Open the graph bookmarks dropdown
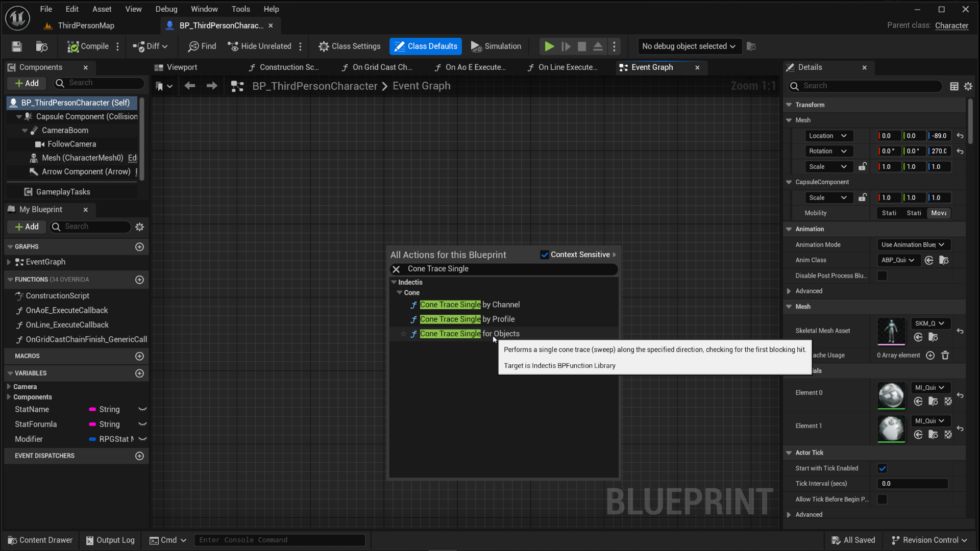The width and height of the screenshot is (980, 551). 164,87
